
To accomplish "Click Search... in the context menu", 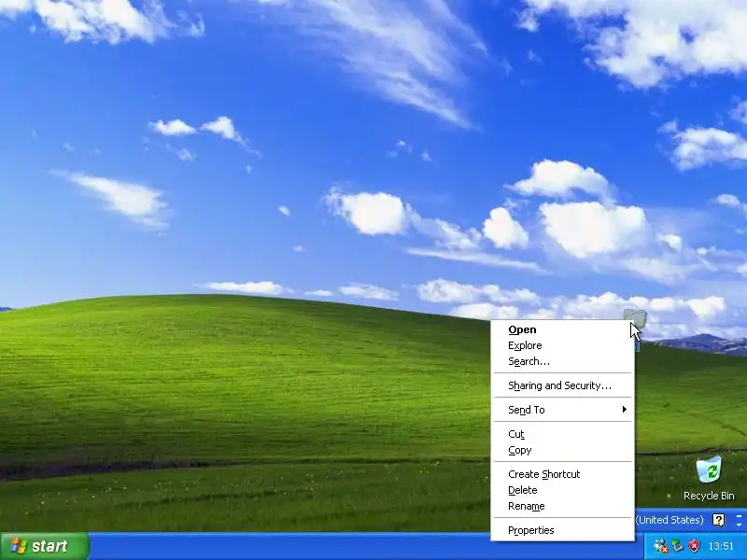I will tap(562, 361).
